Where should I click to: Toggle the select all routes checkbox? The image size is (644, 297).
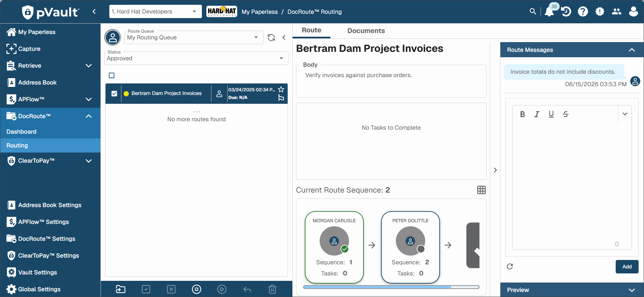pyautogui.click(x=112, y=75)
